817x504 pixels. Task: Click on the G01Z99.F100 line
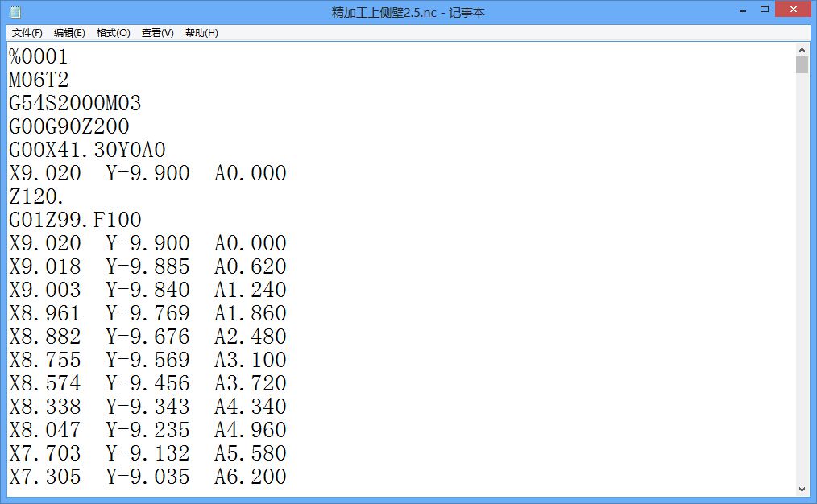(x=75, y=221)
